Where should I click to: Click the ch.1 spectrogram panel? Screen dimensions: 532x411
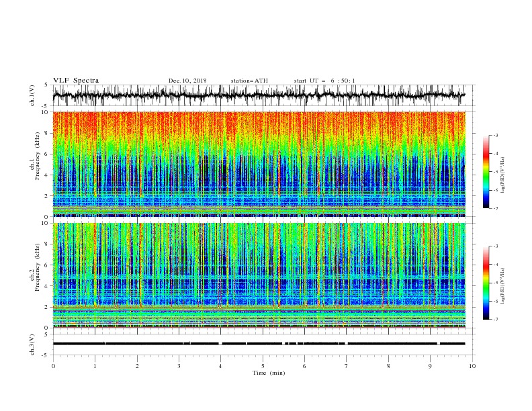259,164
